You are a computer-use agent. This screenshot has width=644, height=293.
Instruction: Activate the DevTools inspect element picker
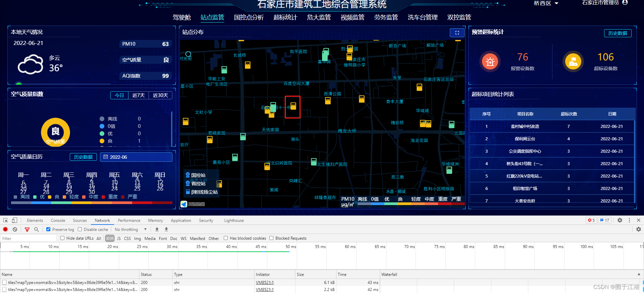pos(6,221)
